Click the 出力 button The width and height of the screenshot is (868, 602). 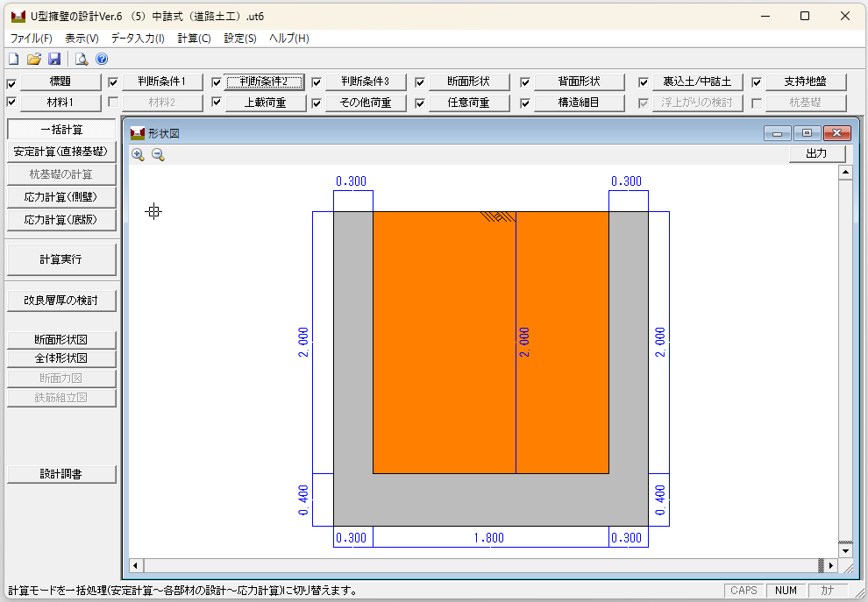point(816,153)
